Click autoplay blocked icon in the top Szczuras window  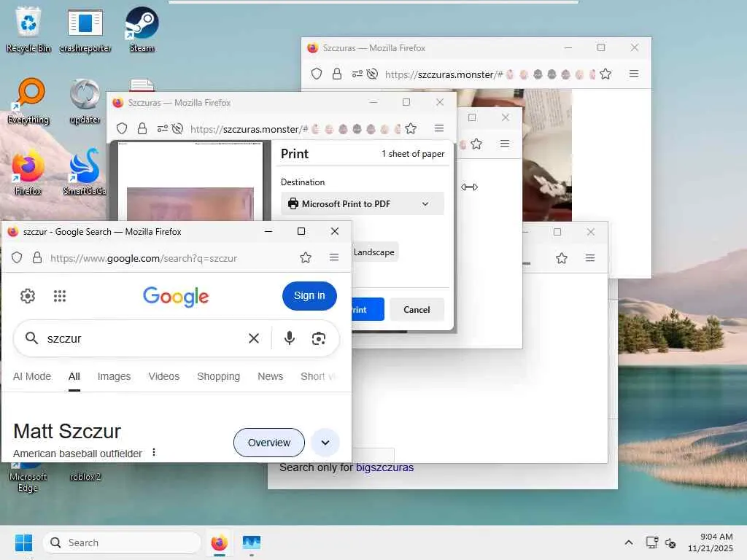(x=372, y=74)
